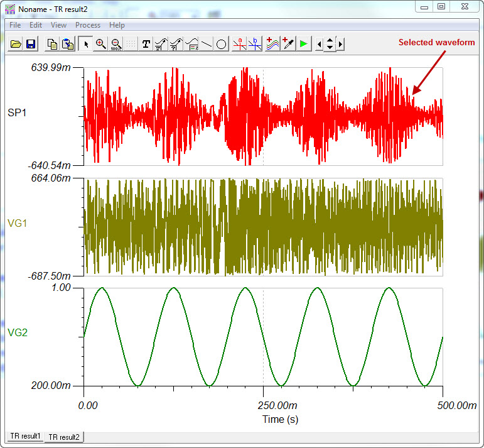
Task: Enable cursor b
Action: [x=255, y=44]
